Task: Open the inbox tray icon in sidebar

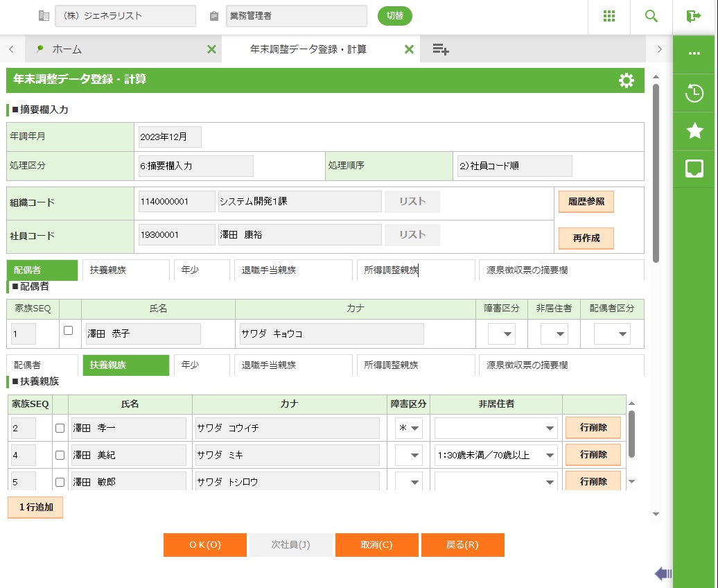Action: [694, 168]
